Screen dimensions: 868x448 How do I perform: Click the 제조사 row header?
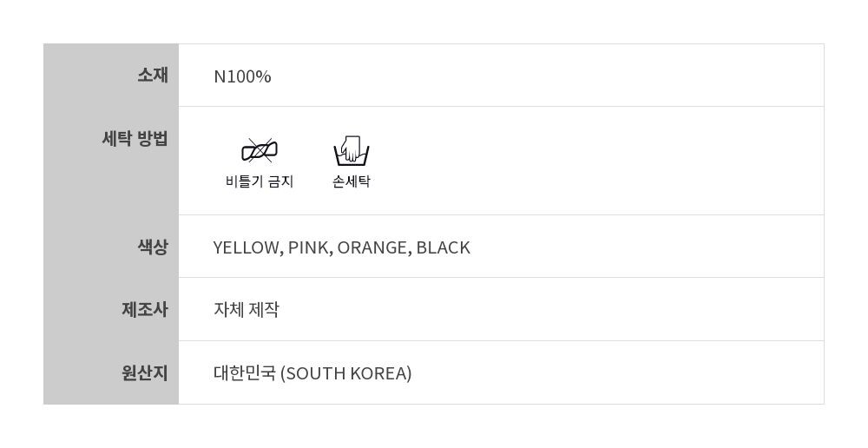(144, 309)
